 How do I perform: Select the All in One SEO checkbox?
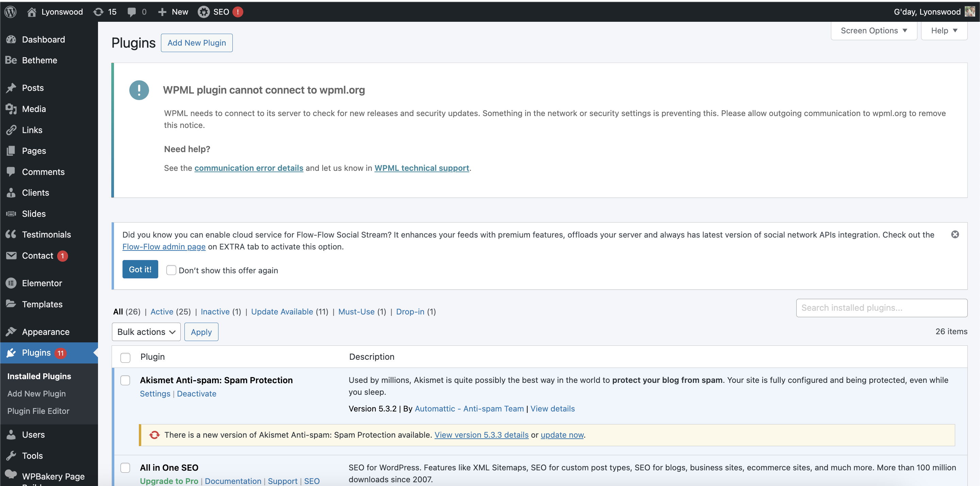pyautogui.click(x=125, y=468)
